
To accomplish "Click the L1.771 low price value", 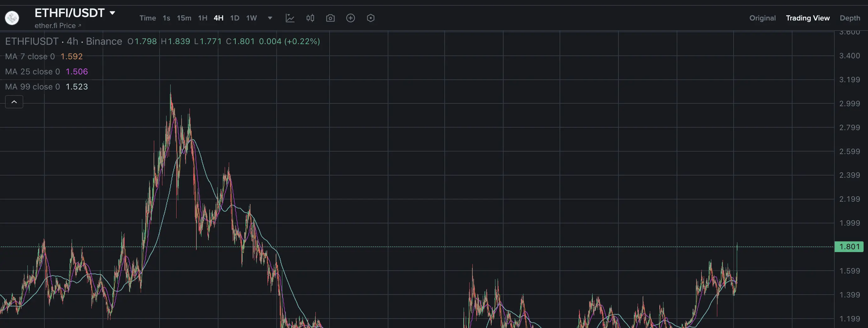I will pyautogui.click(x=208, y=41).
